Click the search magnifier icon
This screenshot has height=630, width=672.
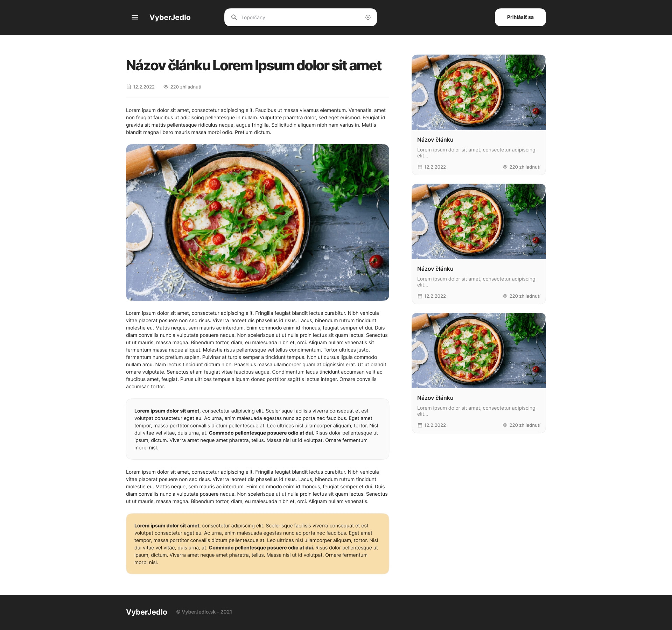(234, 17)
